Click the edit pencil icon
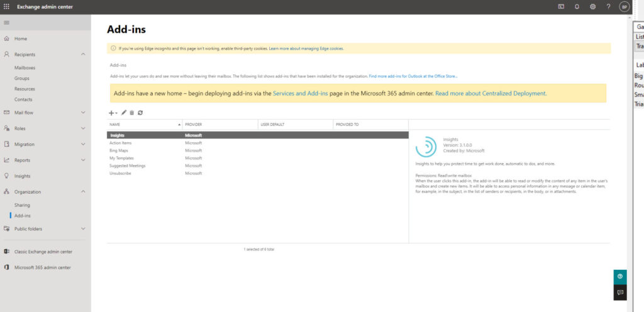644x312 pixels. click(124, 113)
